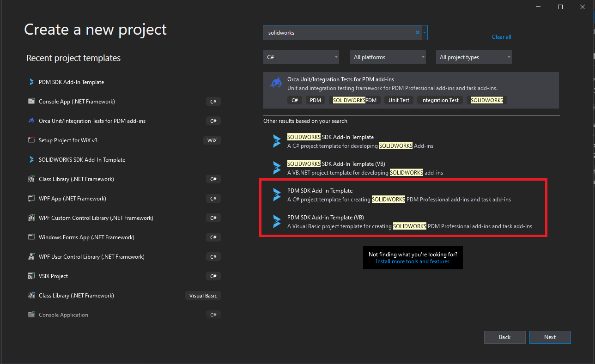This screenshot has width=595, height=364.
Task: Open the All platforms filter dropdown
Action: click(x=388, y=57)
